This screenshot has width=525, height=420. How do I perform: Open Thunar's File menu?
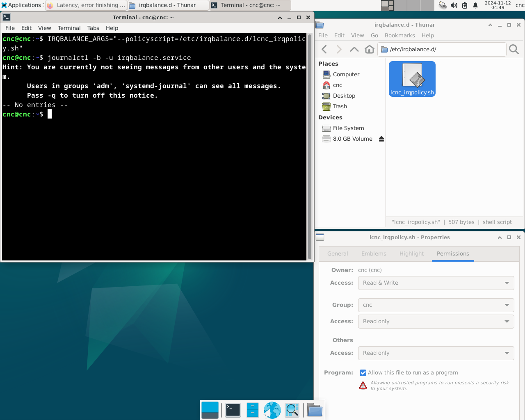pos(323,35)
